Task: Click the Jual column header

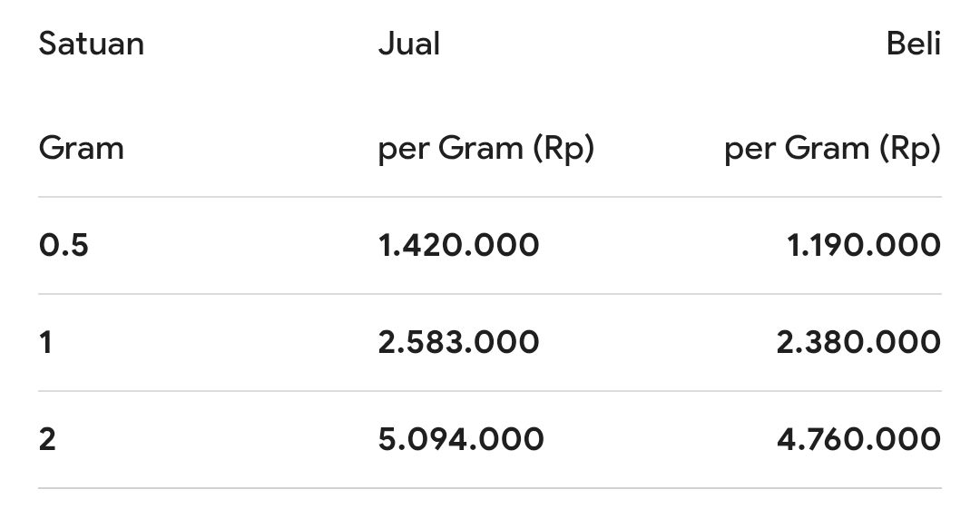Action: point(409,44)
